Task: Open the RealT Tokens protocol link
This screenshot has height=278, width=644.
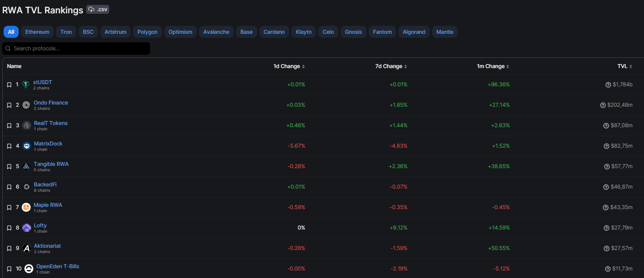Action: pyautogui.click(x=51, y=123)
